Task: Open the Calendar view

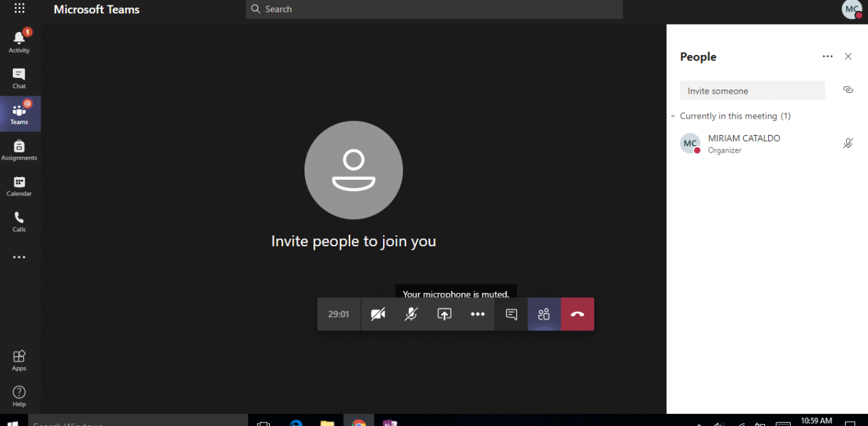Action: click(19, 186)
